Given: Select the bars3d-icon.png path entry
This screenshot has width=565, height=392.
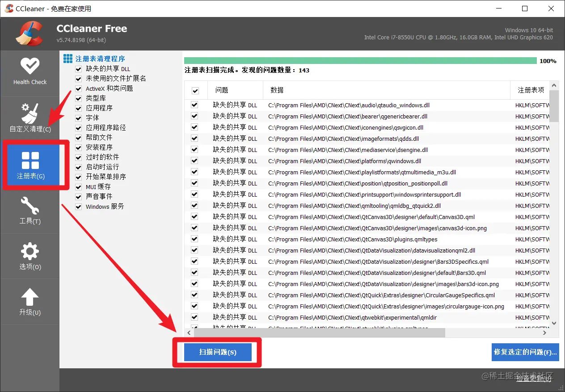Looking at the screenshot, I should pyautogui.click(x=384, y=284).
